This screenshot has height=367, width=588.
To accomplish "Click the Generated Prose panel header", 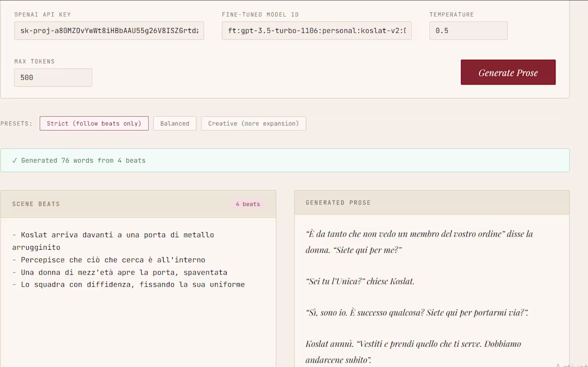I will (x=431, y=203).
